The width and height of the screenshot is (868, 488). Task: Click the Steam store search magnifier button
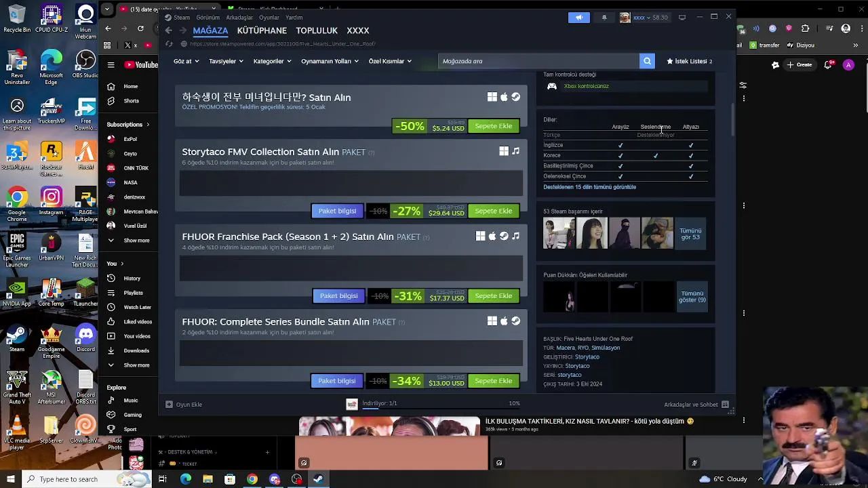click(x=648, y=61)
